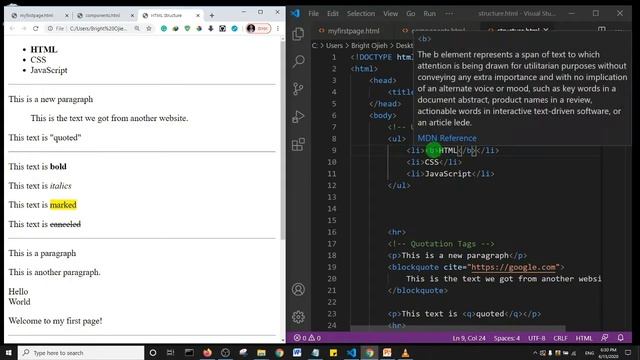Viewport: 640px width, 360px height.
Task: Expand the overflow menu ellipsis in VS Code
Action: tap(449, 13)
